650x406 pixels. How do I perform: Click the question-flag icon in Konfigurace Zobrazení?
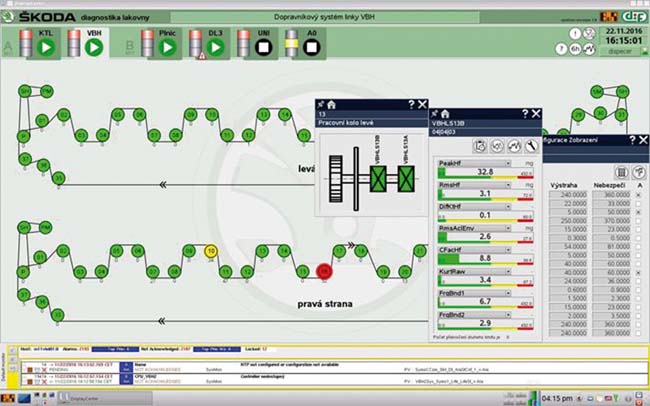pyautogui.click(x=638, y=172)
